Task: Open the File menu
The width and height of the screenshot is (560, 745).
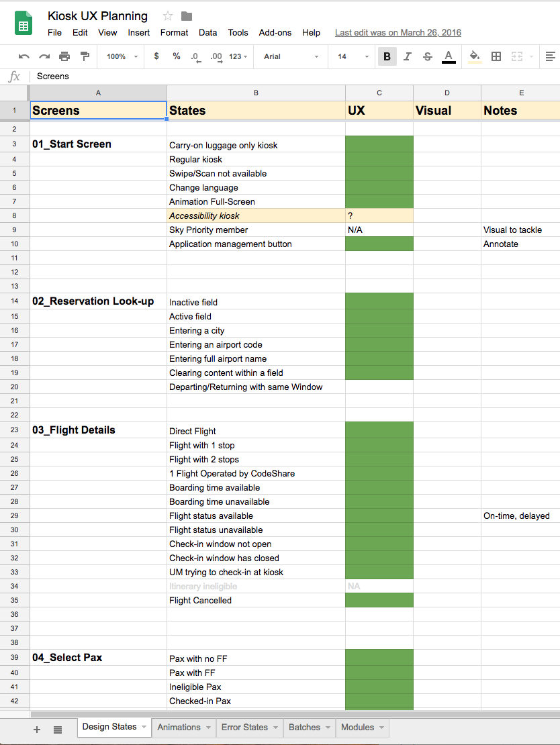Action: pyautogui.click(x=54, y=32)
